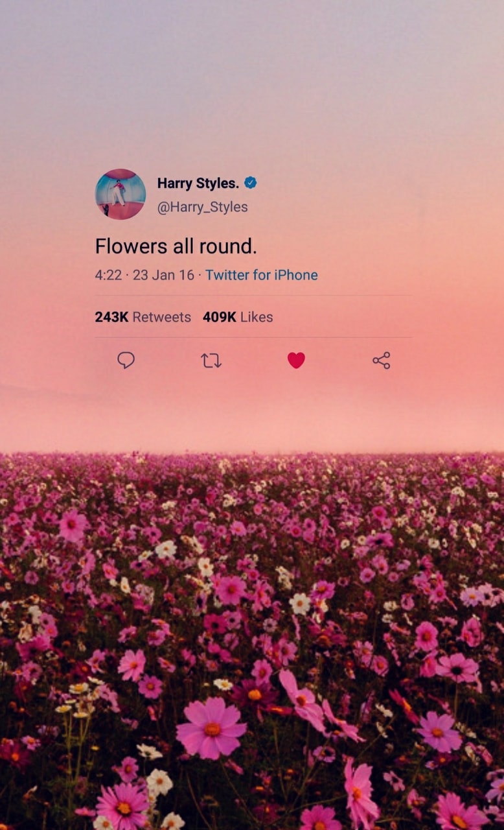
Task: Click the reply speech bubble icon
Action: click(x=126, y=360)
